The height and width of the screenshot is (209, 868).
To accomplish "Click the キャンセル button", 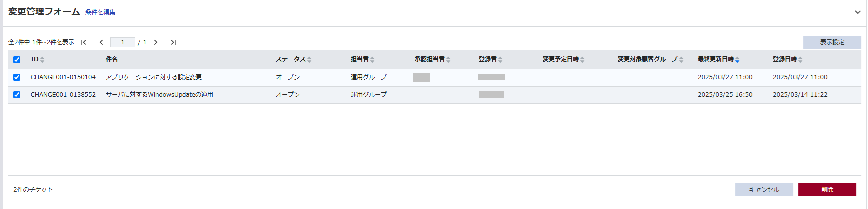I will tap(764, 190).
